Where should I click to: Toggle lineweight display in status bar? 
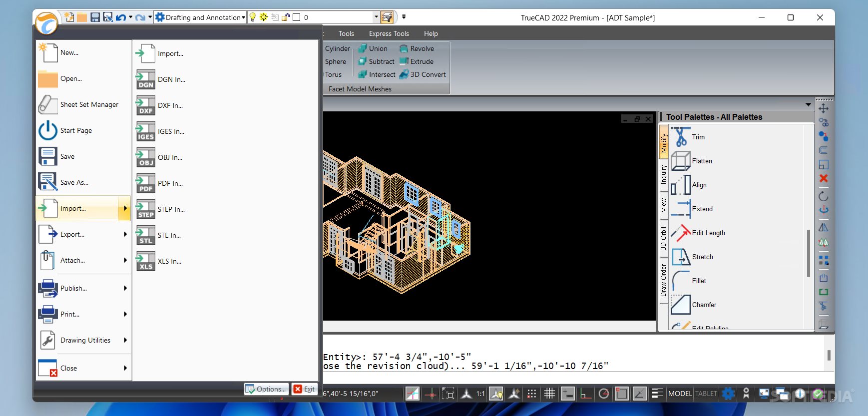pos(657,394)
